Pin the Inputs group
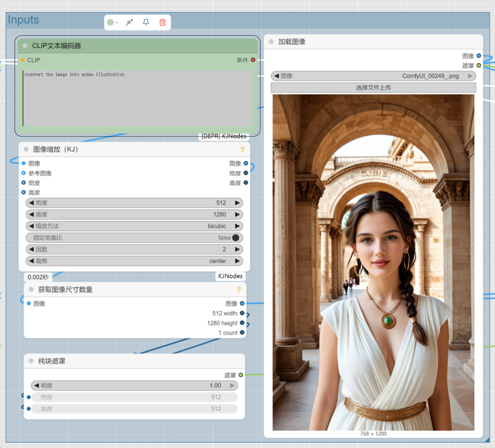This screenshot has width=495, height=448. pos(146,22)
